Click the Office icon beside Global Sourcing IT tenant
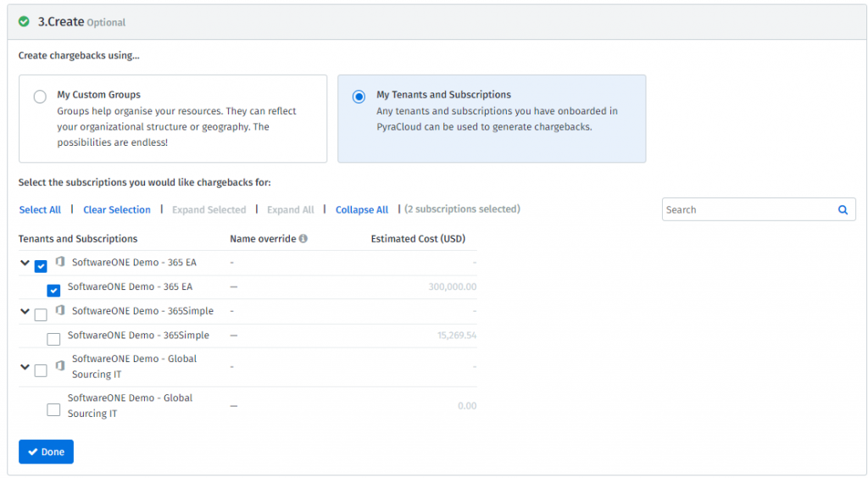 tap(60, 366)
